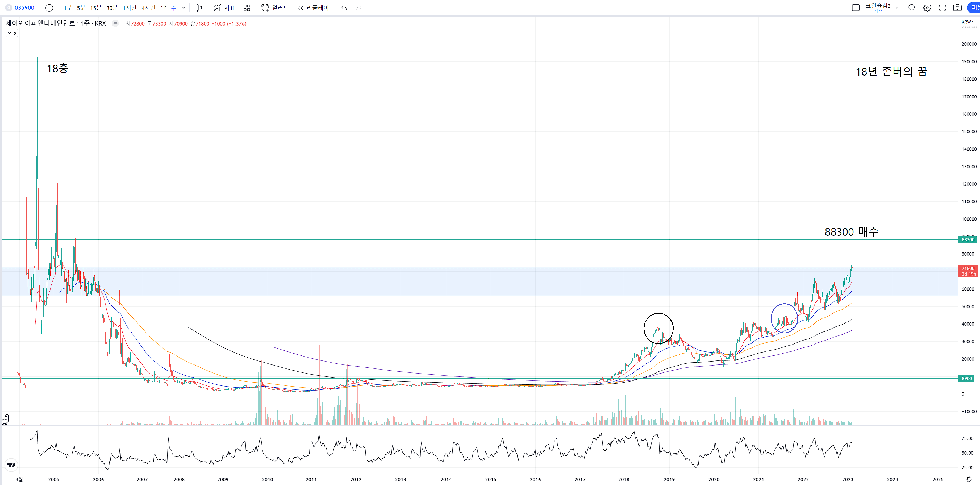Create a new 얼러트 alert

(275, 8)
